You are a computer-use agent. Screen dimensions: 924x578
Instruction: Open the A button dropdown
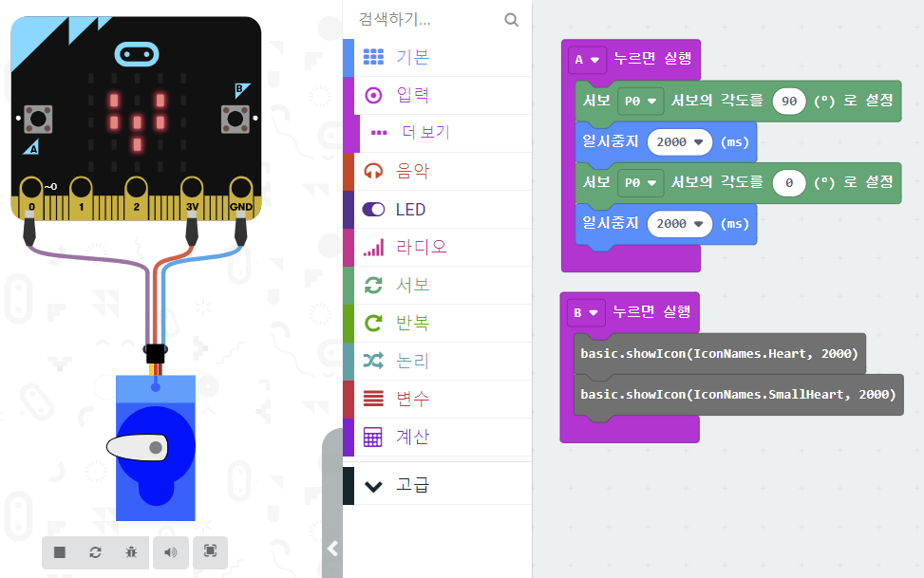pyautogui.click(x=587, y=60)
